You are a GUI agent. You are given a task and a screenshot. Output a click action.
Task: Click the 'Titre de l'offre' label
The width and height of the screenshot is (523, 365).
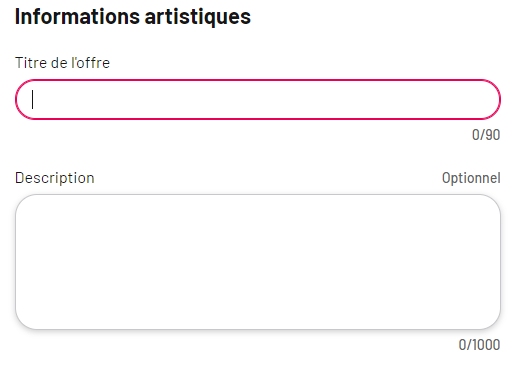coord(62,63)
